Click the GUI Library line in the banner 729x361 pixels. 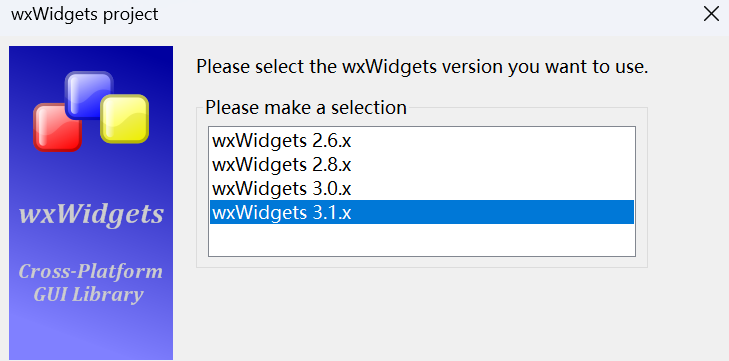click(88, 294)
